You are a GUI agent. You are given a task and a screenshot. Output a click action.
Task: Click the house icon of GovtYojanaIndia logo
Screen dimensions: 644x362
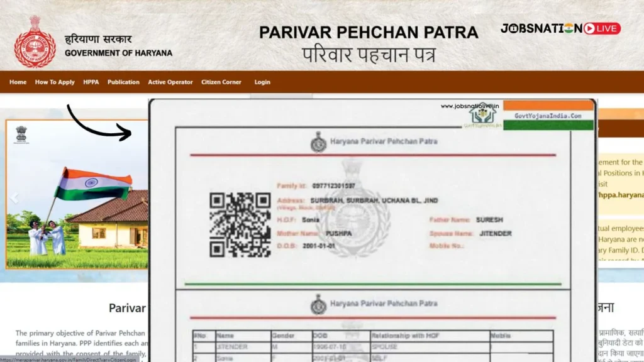(x=483, y=114)
